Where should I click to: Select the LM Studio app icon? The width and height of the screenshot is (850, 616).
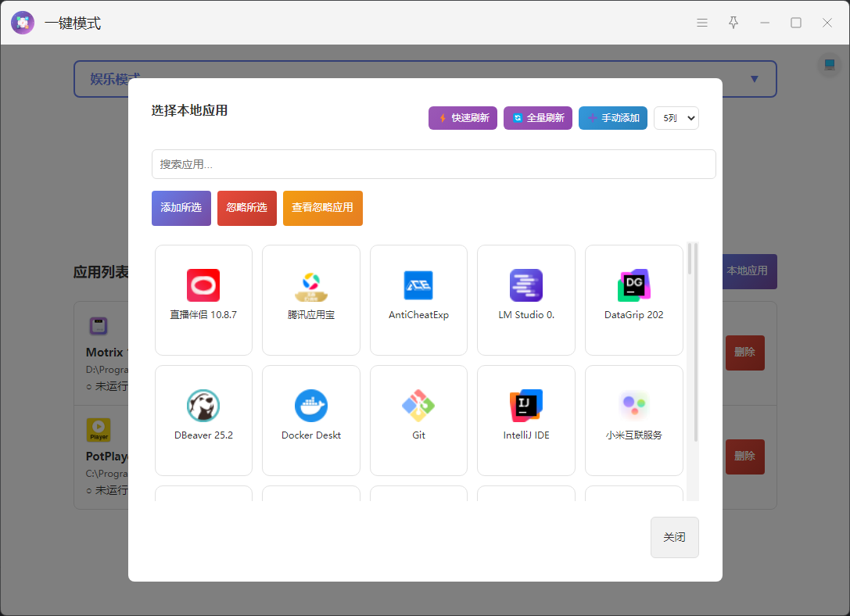point(525,285)
